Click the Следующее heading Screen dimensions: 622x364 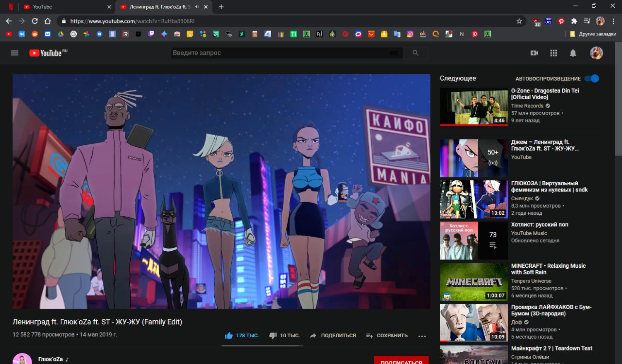pos(458,78)
